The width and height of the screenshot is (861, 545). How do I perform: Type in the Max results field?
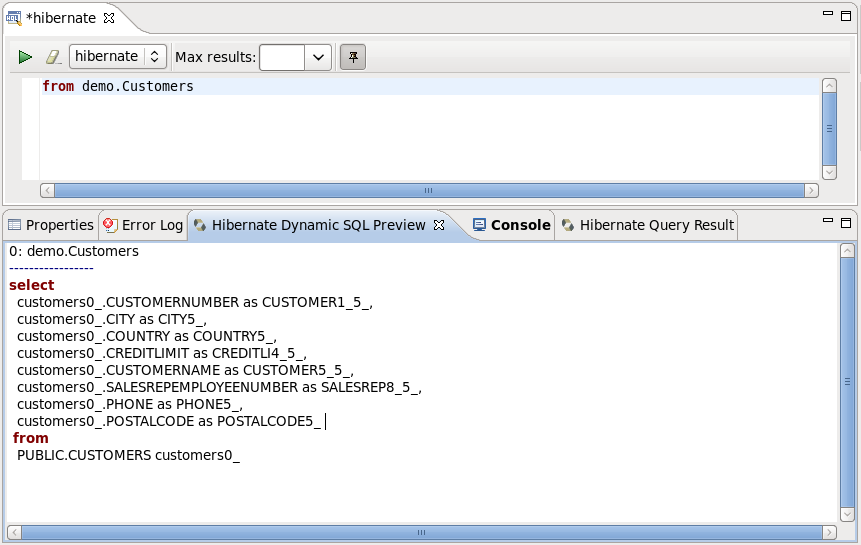point(282,57)
